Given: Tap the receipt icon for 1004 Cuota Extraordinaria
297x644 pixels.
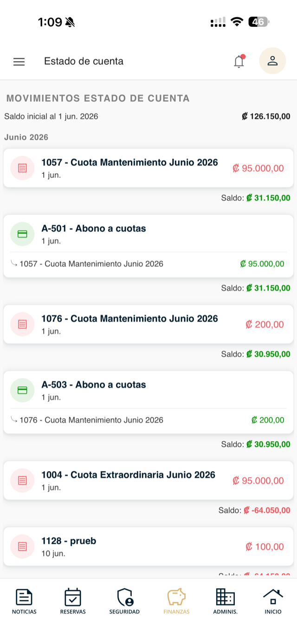Looking at the screenshot, I should 22,480.
